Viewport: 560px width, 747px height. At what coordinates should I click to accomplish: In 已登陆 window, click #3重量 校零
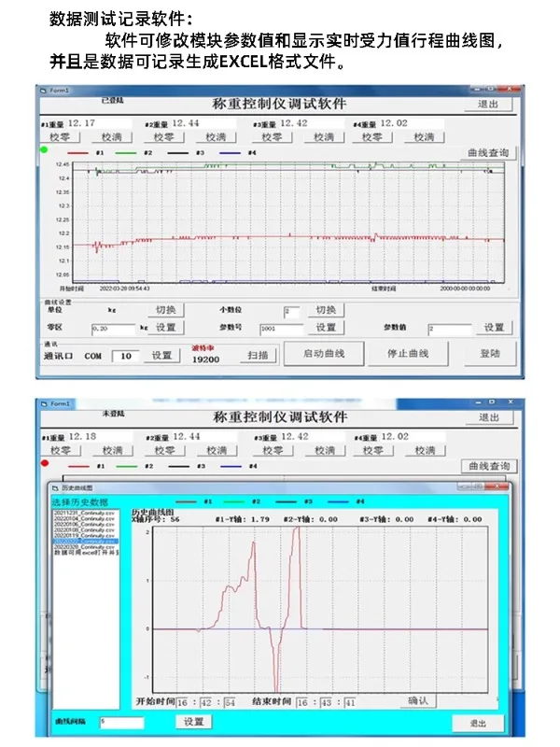[272, 137]
